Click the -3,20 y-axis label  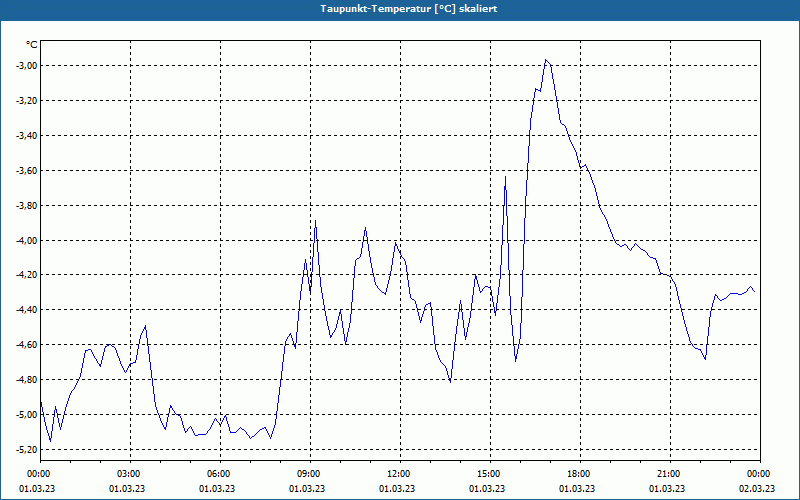pos(28,101)
